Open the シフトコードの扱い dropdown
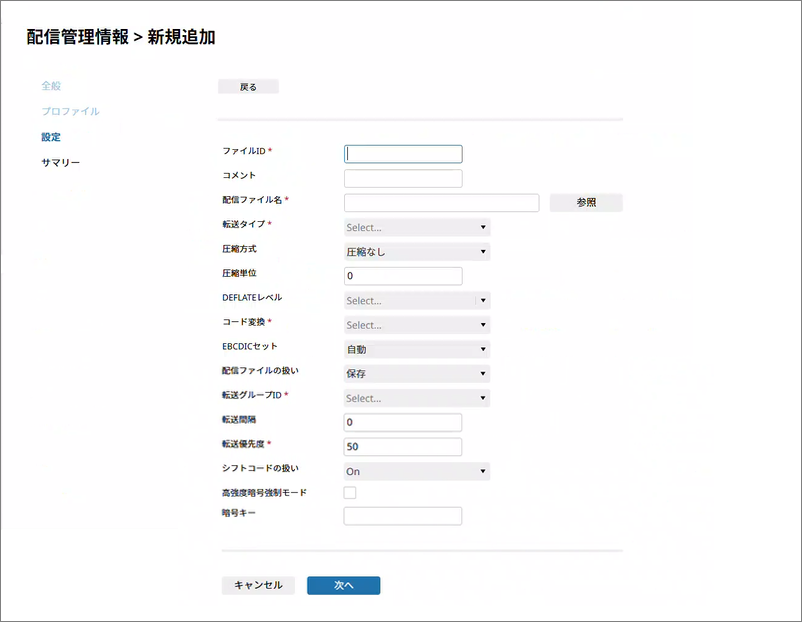 [416, 471]
